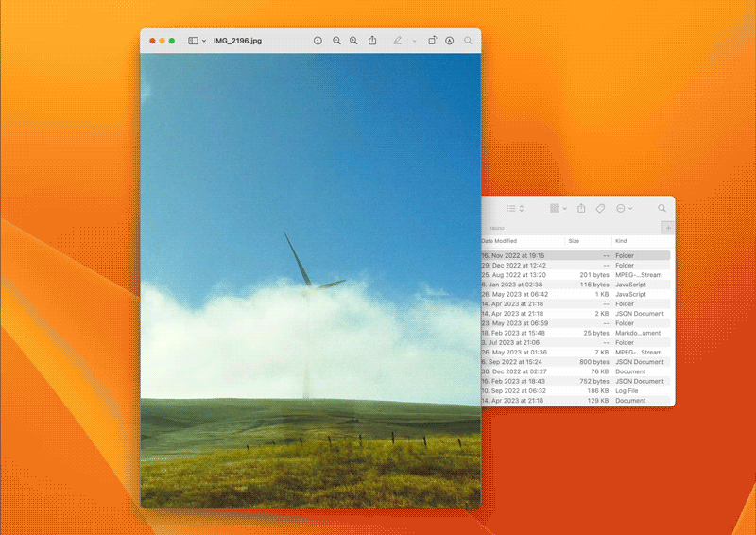This screenshot has height=535, width=756.
Task: Show the Markup toolbar in Preview
Action: (450, 41)
